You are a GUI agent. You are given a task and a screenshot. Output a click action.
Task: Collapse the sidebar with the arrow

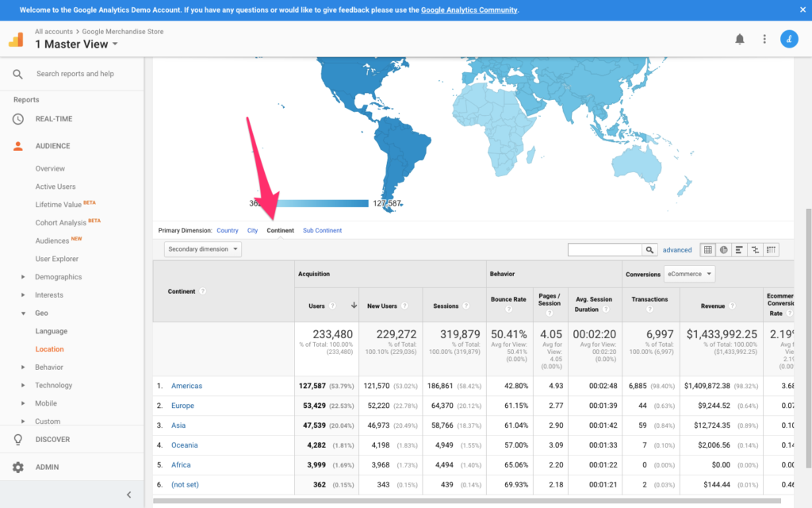tap(129, 495)
